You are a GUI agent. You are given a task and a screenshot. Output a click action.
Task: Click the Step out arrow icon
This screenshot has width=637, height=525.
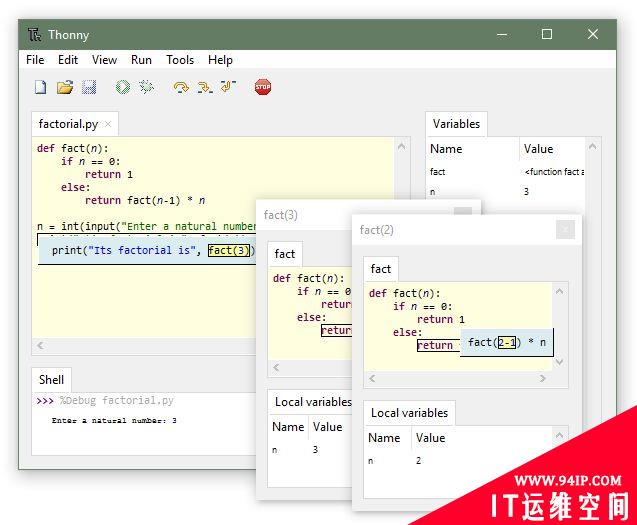coord(229,87)
